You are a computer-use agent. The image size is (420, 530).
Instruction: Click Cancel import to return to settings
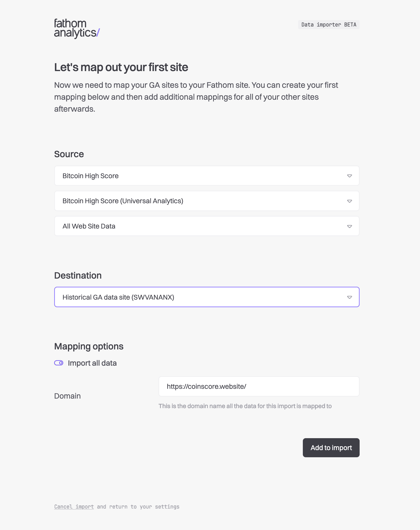tap(74, 507)
